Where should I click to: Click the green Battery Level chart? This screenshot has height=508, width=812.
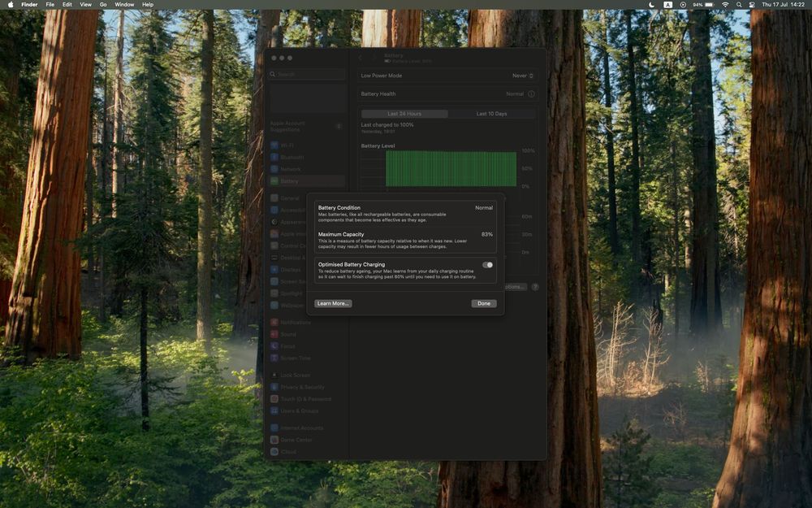click(451, 169)
